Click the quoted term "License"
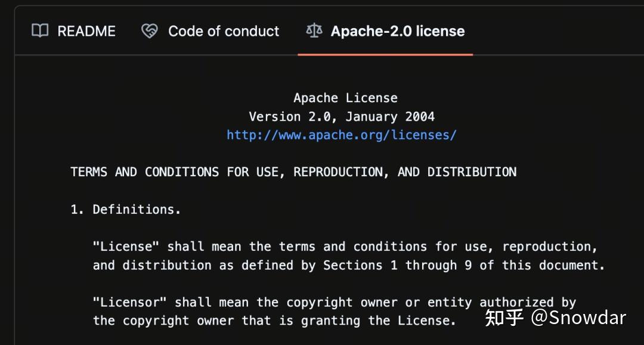Screen dimensions: 644x345 (x=126, y=247)
